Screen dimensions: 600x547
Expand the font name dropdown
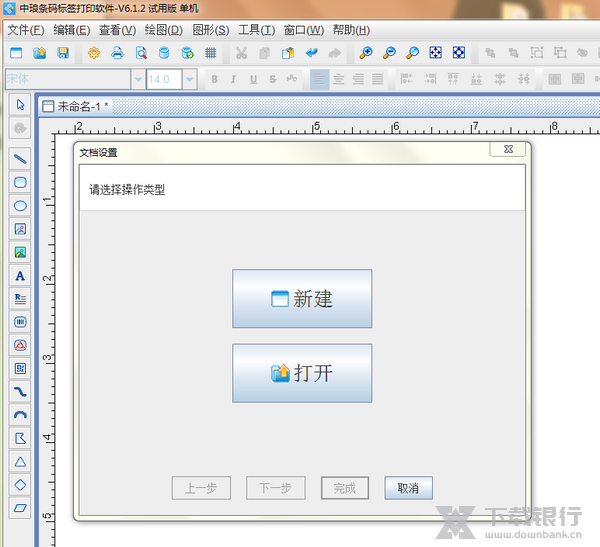point(137,79)
